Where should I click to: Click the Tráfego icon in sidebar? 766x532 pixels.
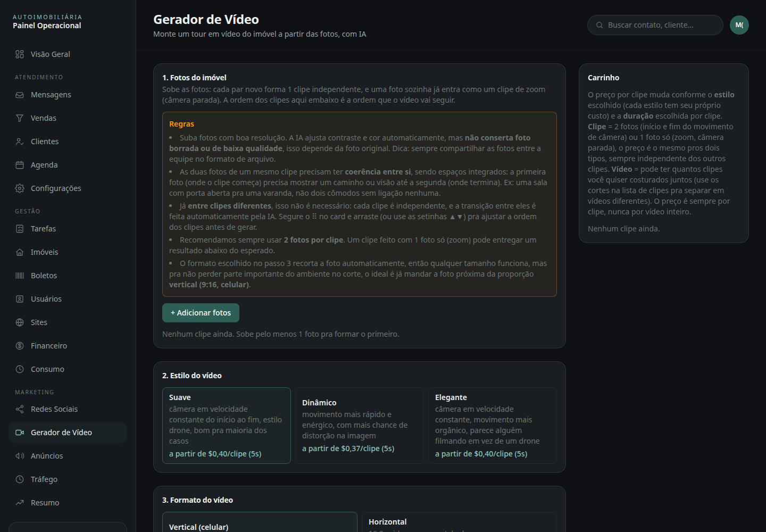(20, 479)
